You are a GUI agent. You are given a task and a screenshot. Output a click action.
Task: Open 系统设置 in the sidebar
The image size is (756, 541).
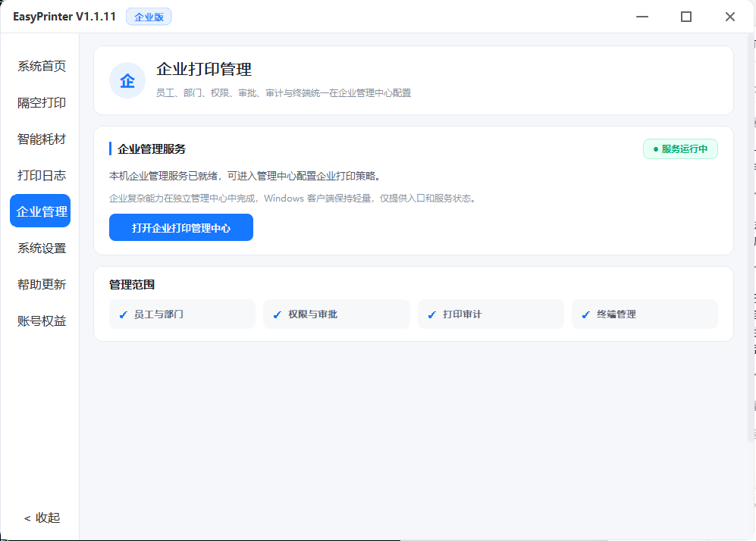pos(42,248)
